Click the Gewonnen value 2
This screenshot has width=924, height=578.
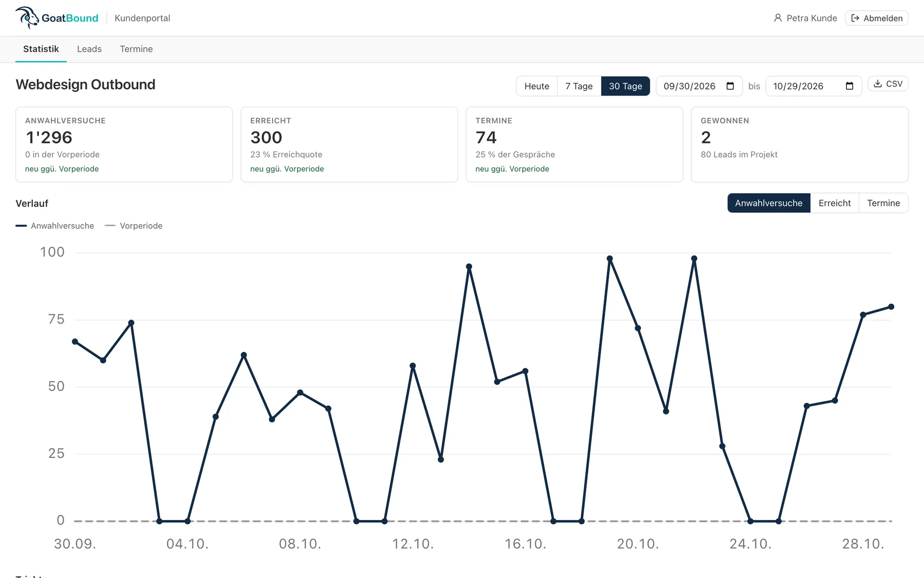(706, 137)
